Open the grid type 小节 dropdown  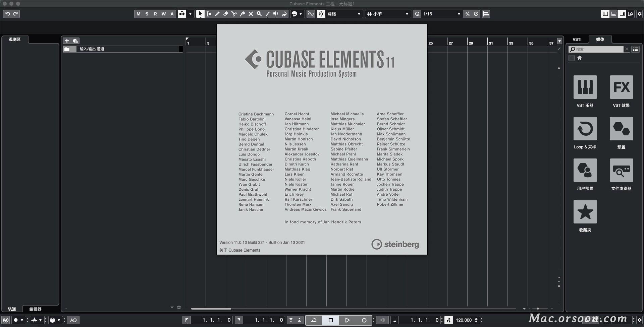click(x=388, y=14)
